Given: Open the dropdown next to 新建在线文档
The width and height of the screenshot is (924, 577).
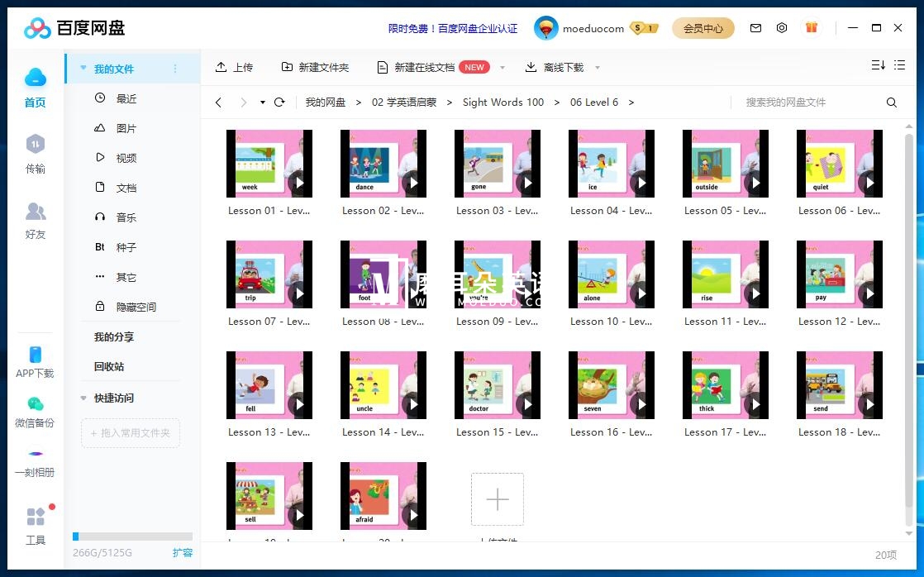Looking at the screenshot, I should 501,68.
